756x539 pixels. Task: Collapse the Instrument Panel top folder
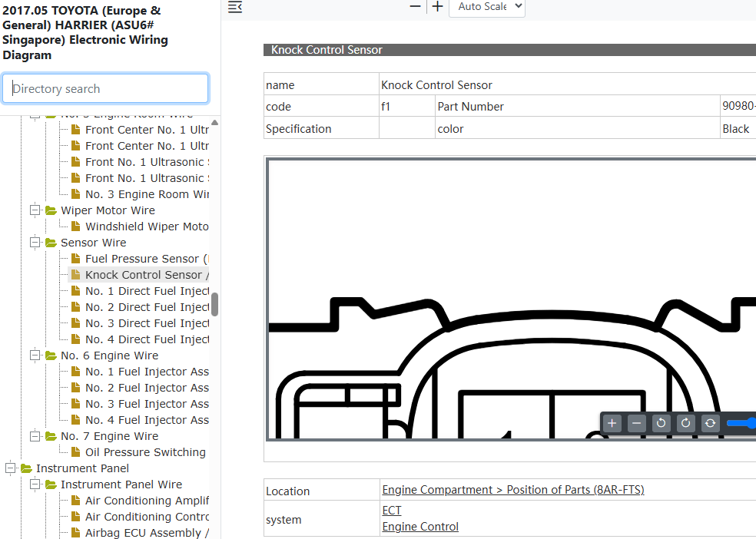pyautogui.click(x=10, y=468)
